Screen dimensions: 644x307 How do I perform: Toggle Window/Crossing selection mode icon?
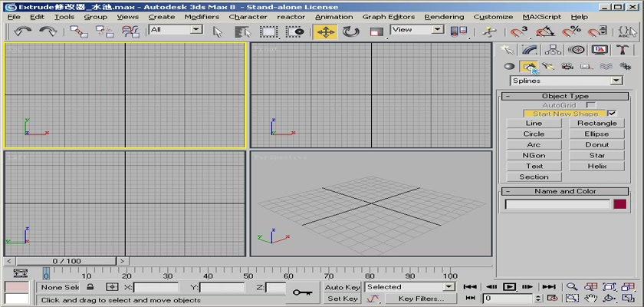(x=295, y=32)
